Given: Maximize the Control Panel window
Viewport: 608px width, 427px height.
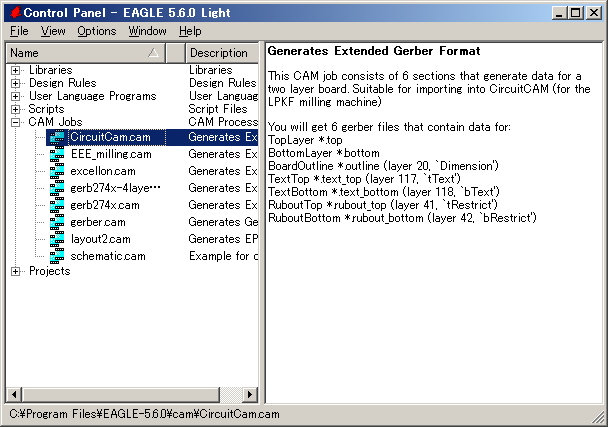Looking at the screenshot, I should [x=576, y=13].
